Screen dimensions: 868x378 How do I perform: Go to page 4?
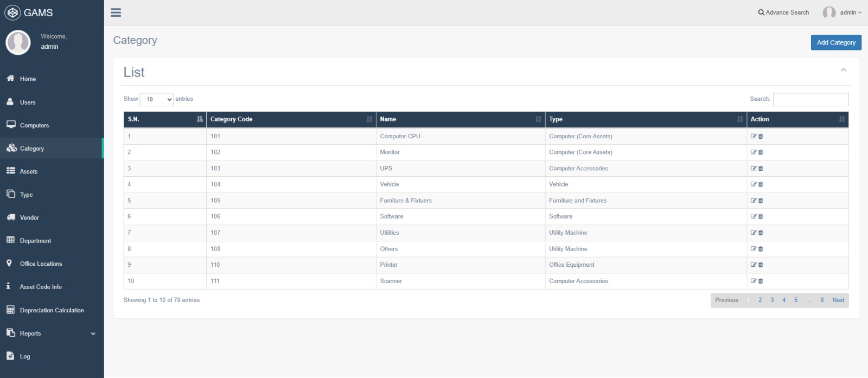[x=784, y=300]
